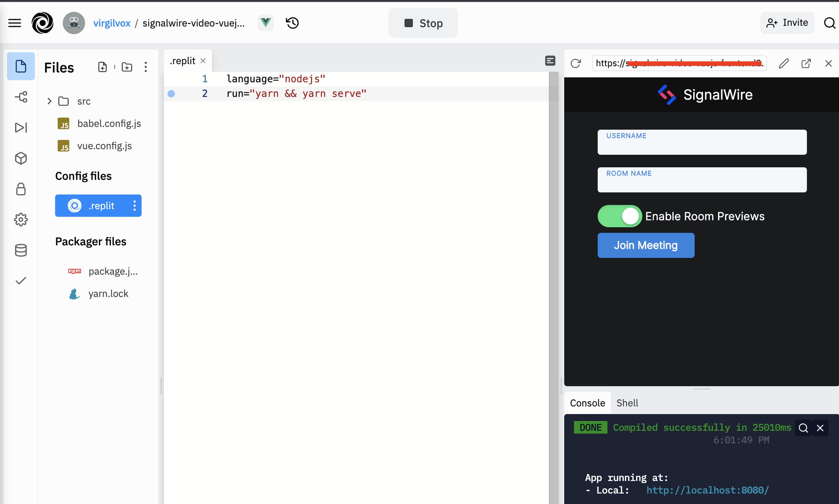The width and height of the screenshot is (839, 504).
Task: Toggle Enable Room Previews switch
Action: pos(620,216)
